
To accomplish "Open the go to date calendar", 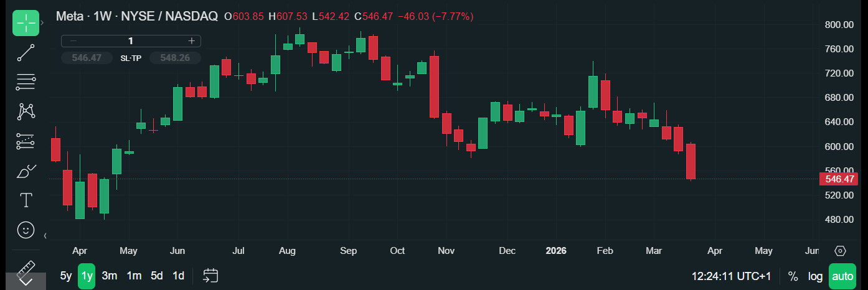I will pyautogui.click(x=210, y=276).
